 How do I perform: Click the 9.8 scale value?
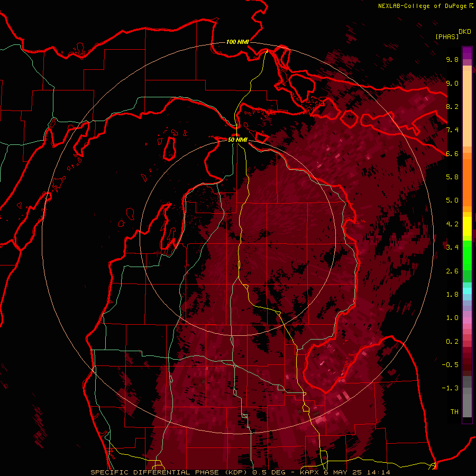(452, 60)
